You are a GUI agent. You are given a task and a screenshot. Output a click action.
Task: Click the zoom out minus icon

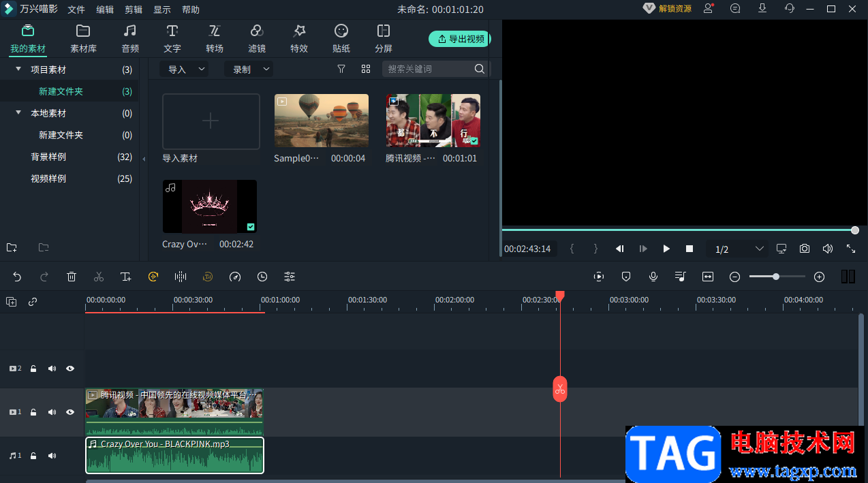pos(735,277)
